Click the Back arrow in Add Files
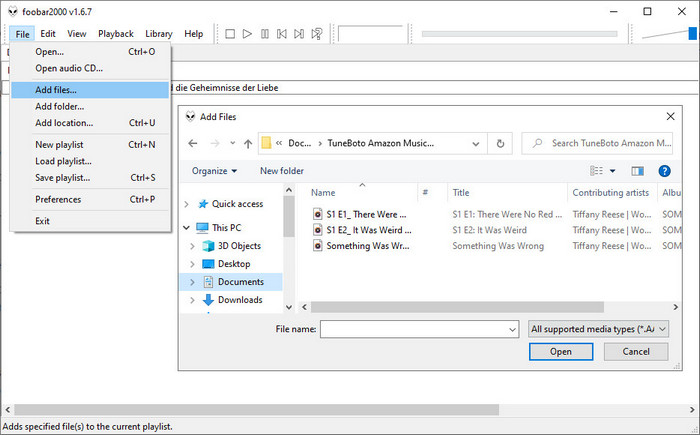This screenshot has height=435, width=700. pos(192,143)
